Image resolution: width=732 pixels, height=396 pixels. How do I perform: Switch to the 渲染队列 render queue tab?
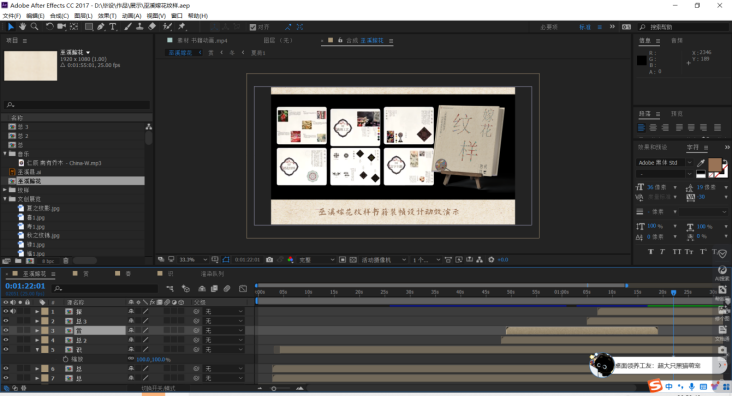212,274
